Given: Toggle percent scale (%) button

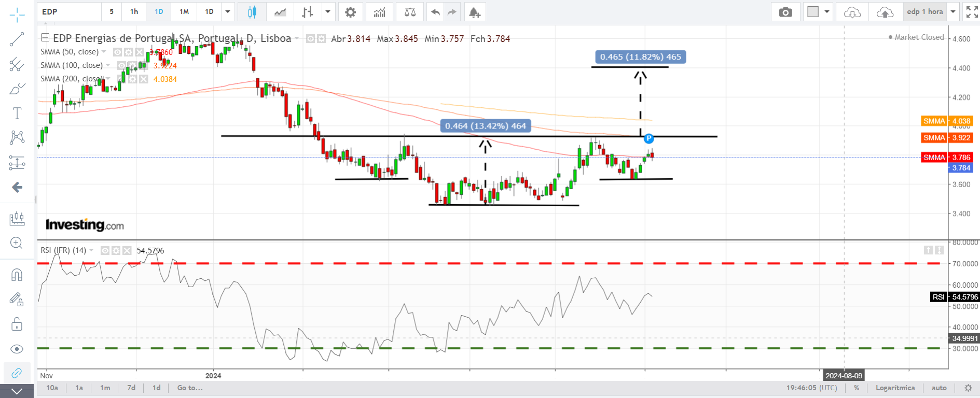Looking at the screenshot, I should [857, 388].
